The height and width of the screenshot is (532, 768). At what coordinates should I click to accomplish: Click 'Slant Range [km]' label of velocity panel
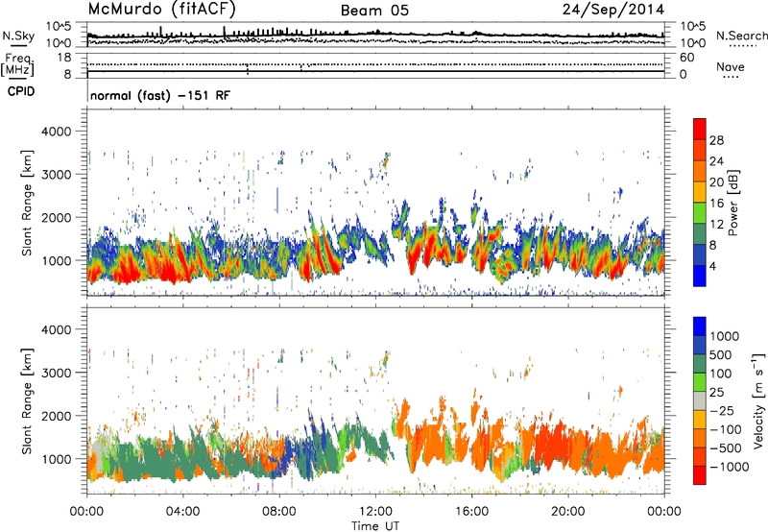(x=27, y=400)
